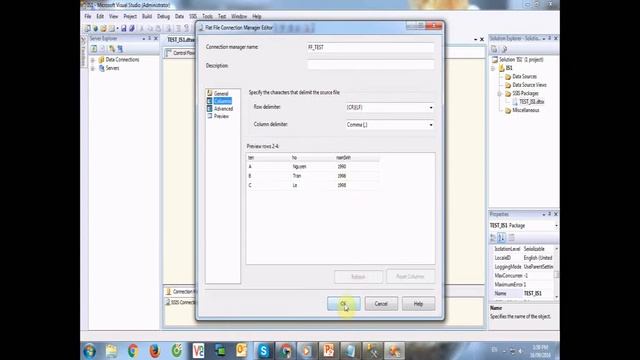Open the Build menu
The height and width of the screenshot is (360, 640).
(x=147, y=16)
